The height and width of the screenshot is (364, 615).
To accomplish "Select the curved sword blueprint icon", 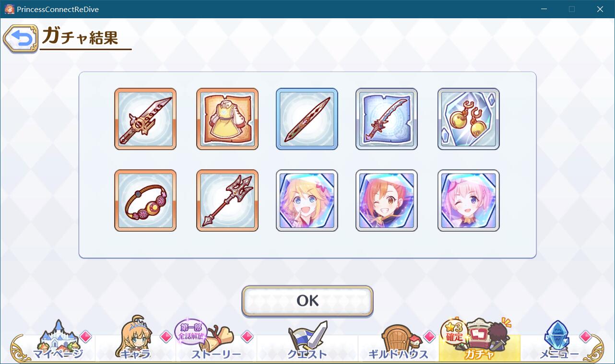I will [x=387, y=119].
